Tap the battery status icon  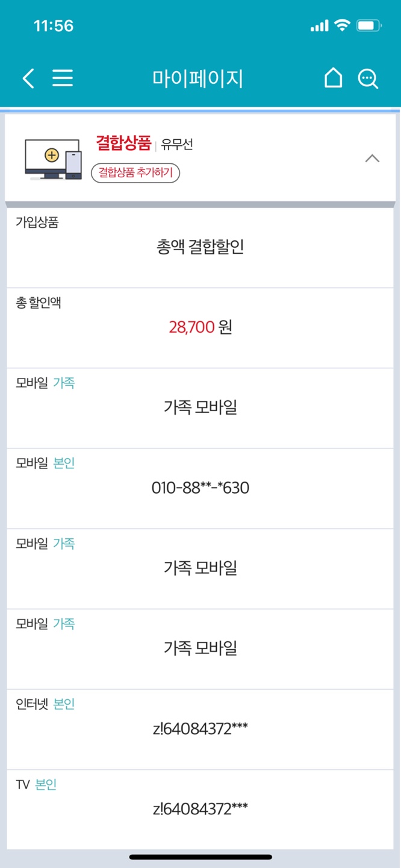(x=368, y=26)
